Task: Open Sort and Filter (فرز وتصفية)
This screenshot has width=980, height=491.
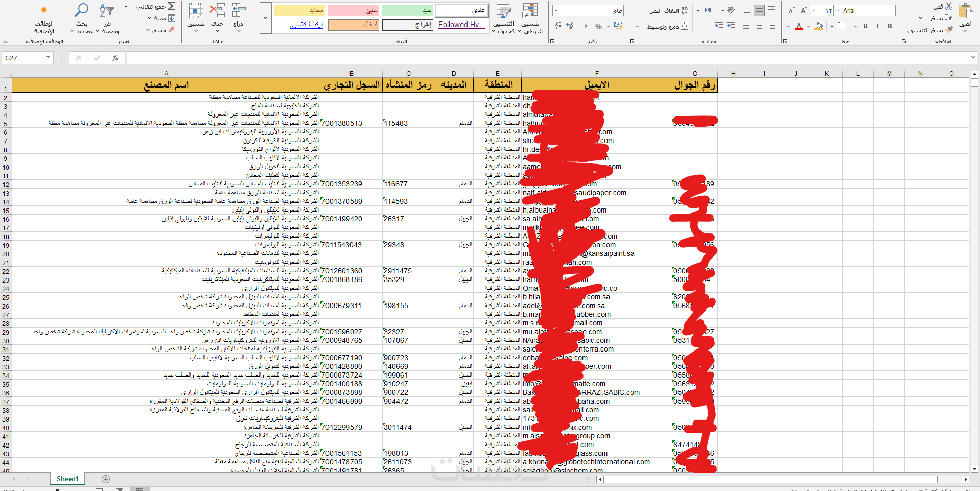Action: [109, 18]
